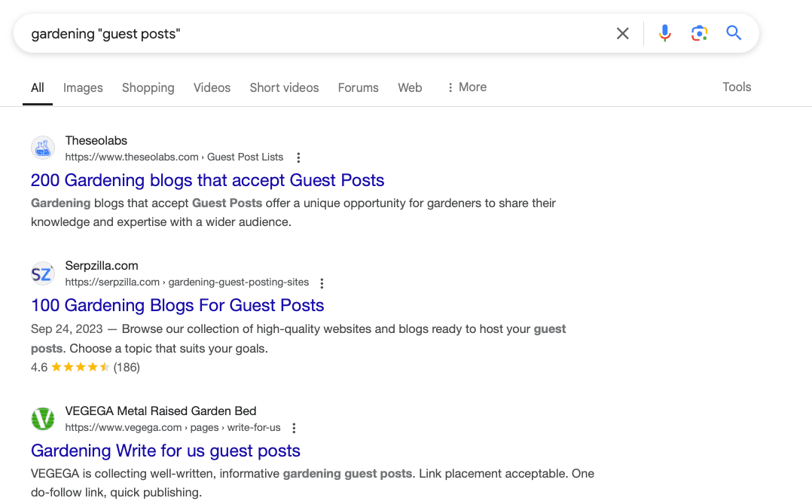Select the Short videos tab
The height and width of the screenshot is (504, 812).
[x=284, y=87]
